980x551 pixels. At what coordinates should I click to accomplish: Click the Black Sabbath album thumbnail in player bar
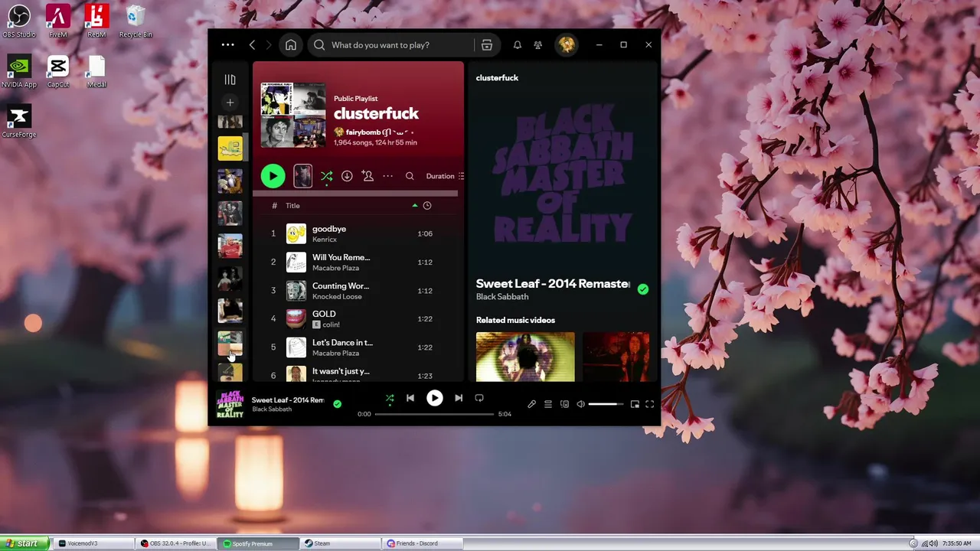pos(230,403)
